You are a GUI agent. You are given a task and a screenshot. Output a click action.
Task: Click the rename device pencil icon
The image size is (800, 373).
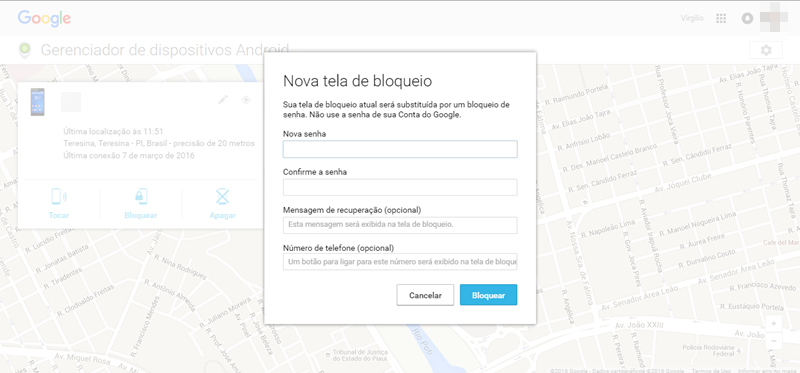[222, 100]
